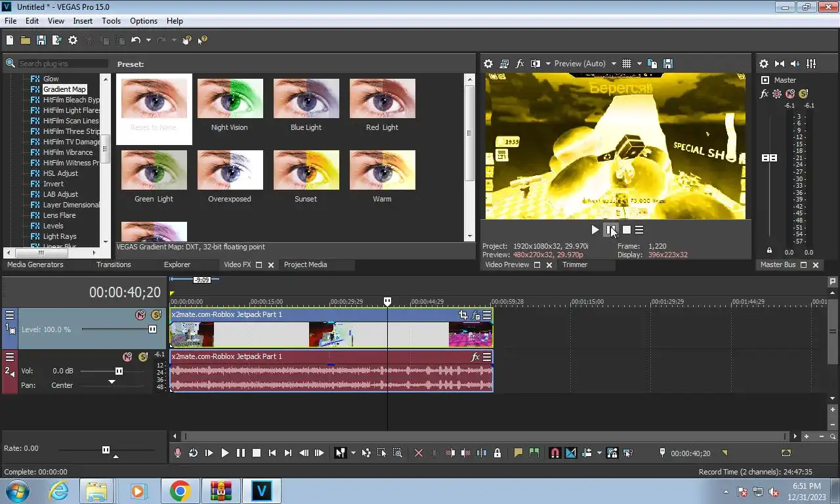Switch to the Trimmer tab

(x=575, y=264)
